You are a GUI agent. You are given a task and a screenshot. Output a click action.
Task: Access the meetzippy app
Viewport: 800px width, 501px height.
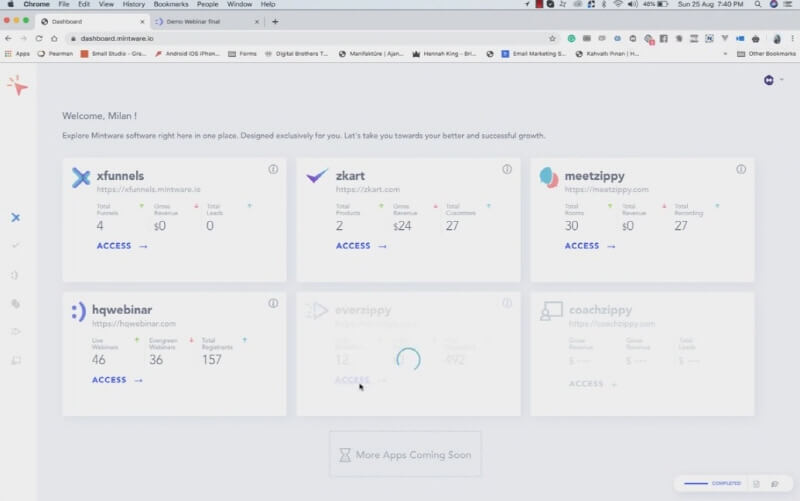pyautogui.click(x=590, y=246)
